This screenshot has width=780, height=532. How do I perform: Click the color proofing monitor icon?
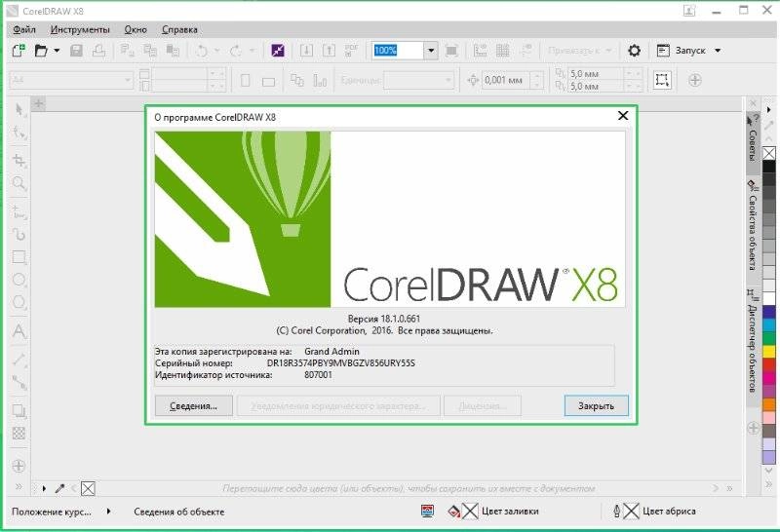click(427, 512)
